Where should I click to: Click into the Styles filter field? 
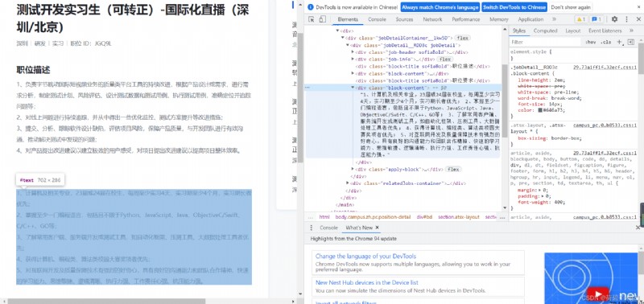tap(546, 42)
